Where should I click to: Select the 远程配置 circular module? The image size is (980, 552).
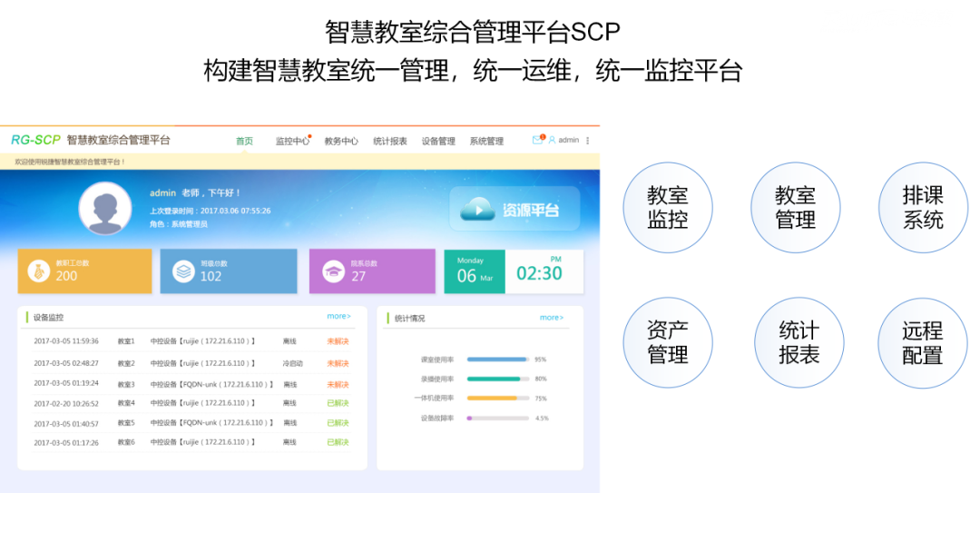pos(922,343)
